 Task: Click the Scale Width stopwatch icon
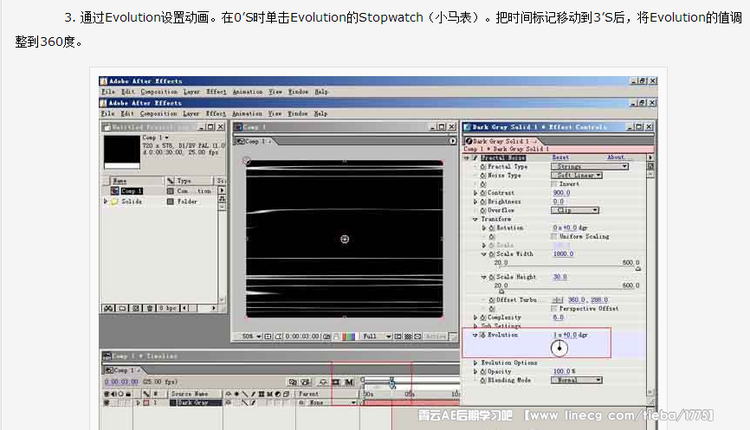(492, 254)
